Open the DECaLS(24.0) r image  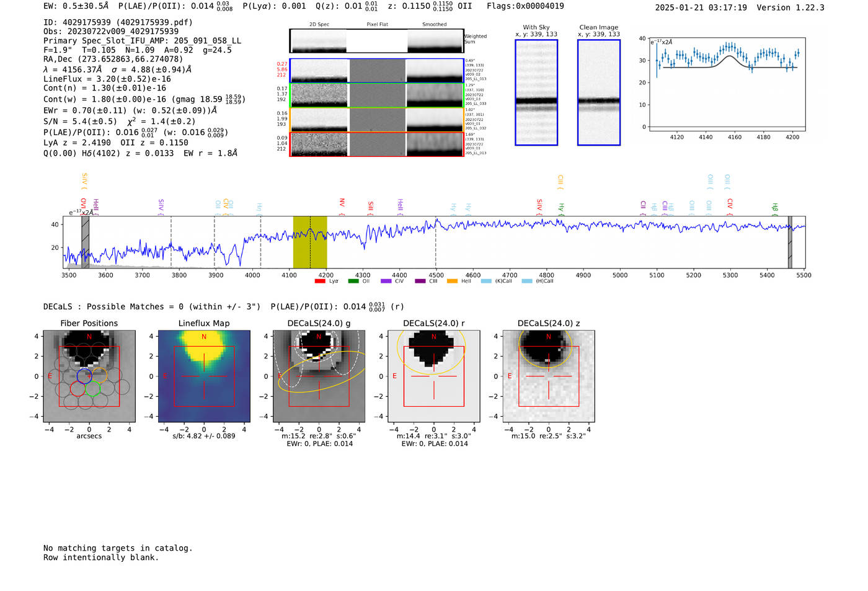[434, 376]
